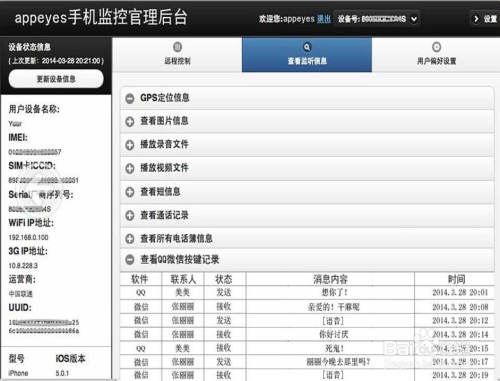Collapse the GPS定位信息 section
The height and width of the screenshot is (381, 500).
pyautogui.click(x=307, y=98)
